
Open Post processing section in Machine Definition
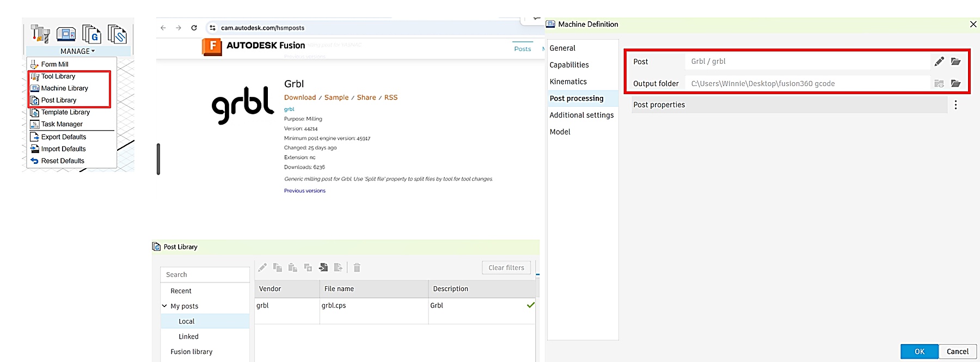click(583, 99)
